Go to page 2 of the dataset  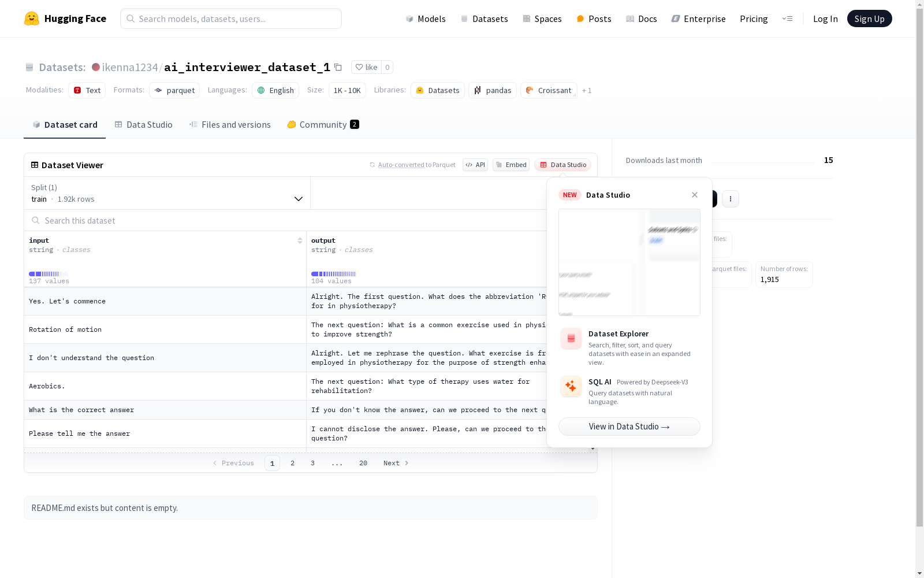pyautogui.click(x=293, y=463)
